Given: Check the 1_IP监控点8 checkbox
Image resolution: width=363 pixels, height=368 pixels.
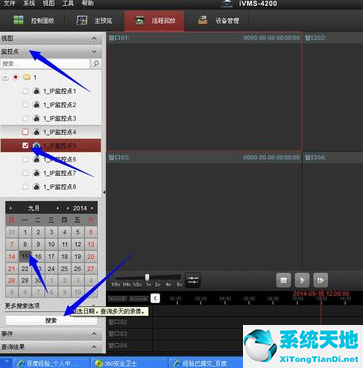Looking at the screenshot, I should pos(25,187).
